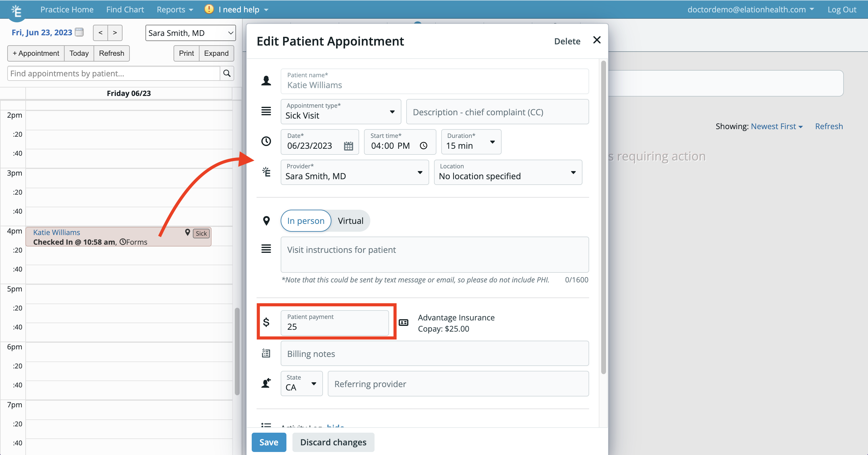Image resolution: width=868 pixels, height=455 pixels.
Task: Click the Billing notes field
Action: point(435,353)
